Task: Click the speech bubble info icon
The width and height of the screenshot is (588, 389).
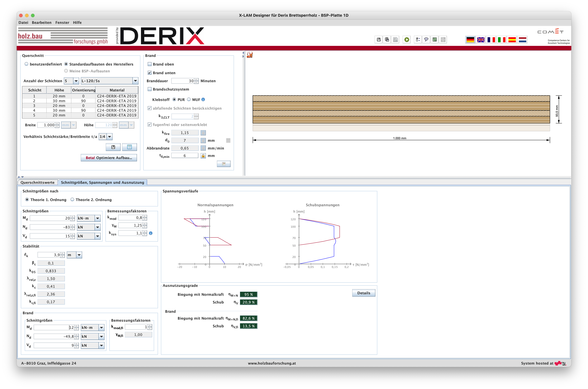Action: (426, 39)
